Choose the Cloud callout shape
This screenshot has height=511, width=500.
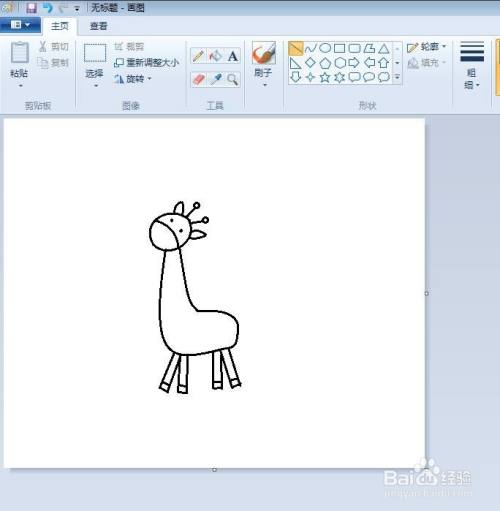tap(384, 77)
